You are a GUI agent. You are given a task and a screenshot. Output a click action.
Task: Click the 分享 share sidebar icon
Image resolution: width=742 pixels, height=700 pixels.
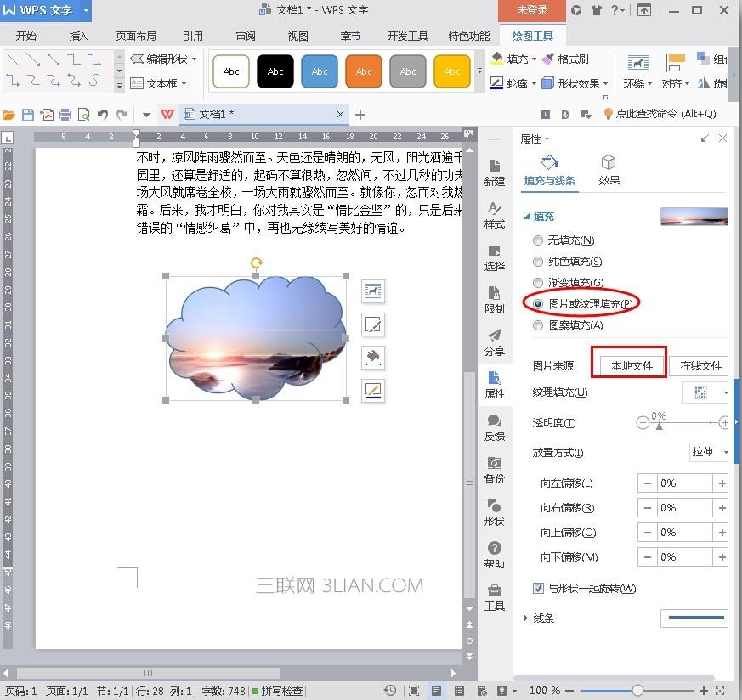click(x=494, y=342)
